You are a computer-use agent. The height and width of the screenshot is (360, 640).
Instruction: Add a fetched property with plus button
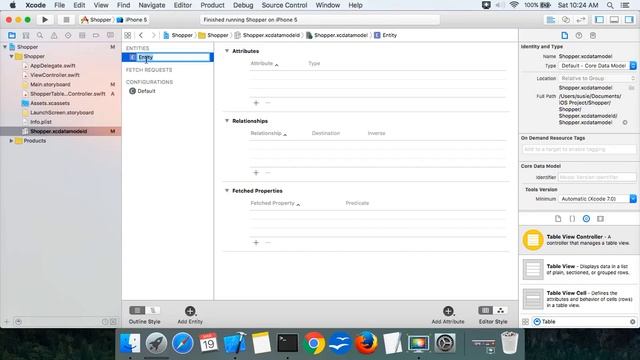(x=256, y=242)
